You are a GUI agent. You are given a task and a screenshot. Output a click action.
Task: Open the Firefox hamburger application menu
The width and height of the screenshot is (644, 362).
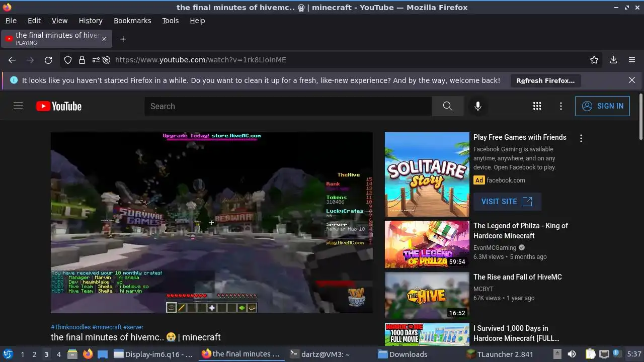coord(632,60)
